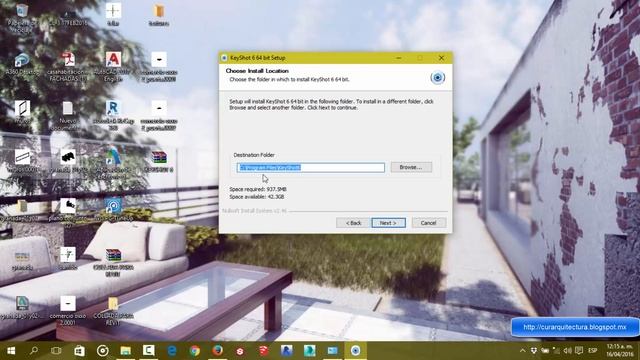This screenshot has width=640, height=360.
Task: Open the blogspot link in the bottom-right banner
Action: click(x=575, y=327)
